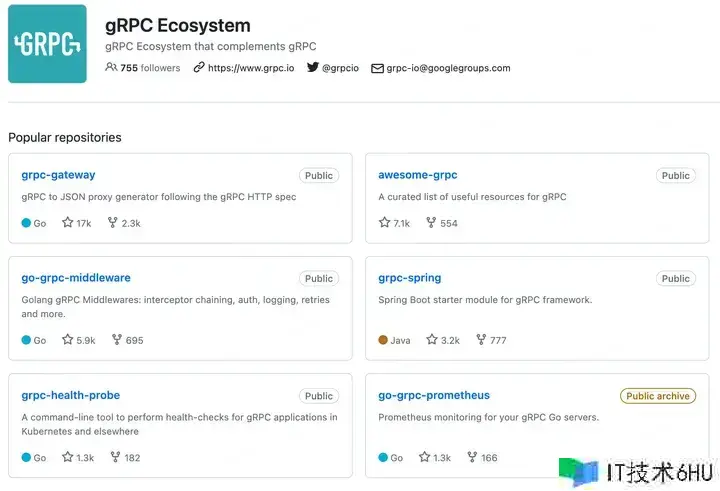The width and height of the screenshot is (720, 491).
Task: Click the envelope icon beside the email address
Action: click(x=377, y=68)
